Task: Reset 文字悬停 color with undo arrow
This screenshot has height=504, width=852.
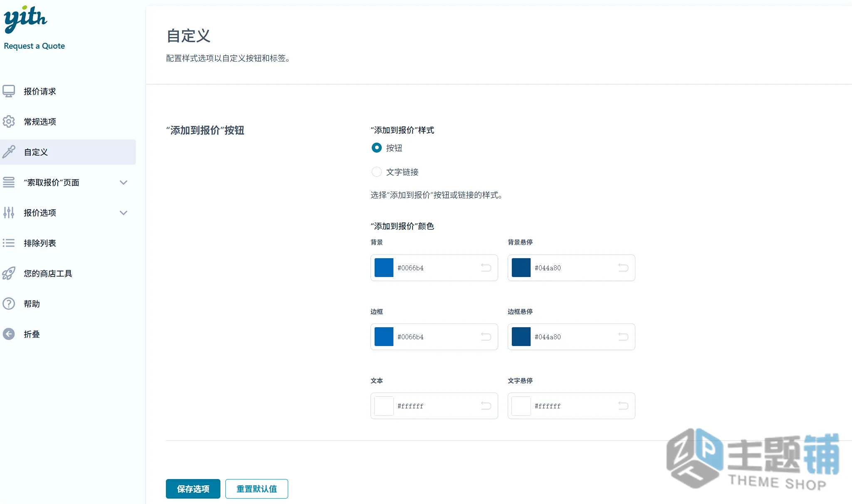Action: coord(623,405)
